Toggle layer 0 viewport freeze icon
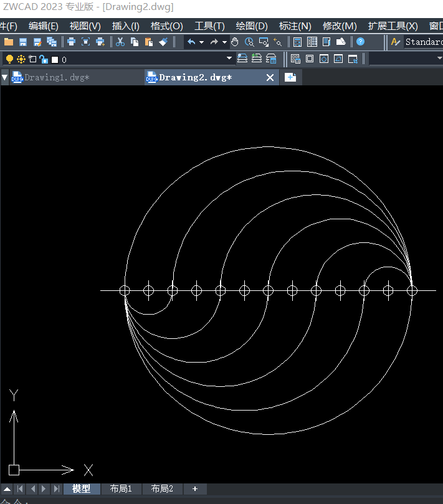 tap(32, 59)
